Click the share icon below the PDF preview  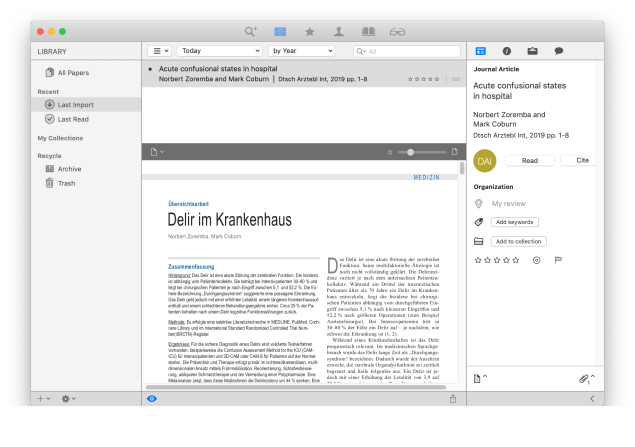454,398
